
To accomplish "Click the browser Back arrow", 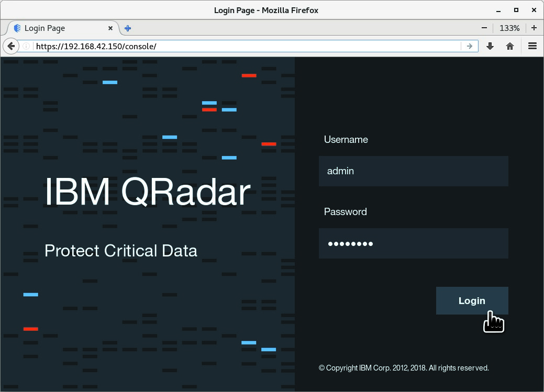I will coord(11,46).
